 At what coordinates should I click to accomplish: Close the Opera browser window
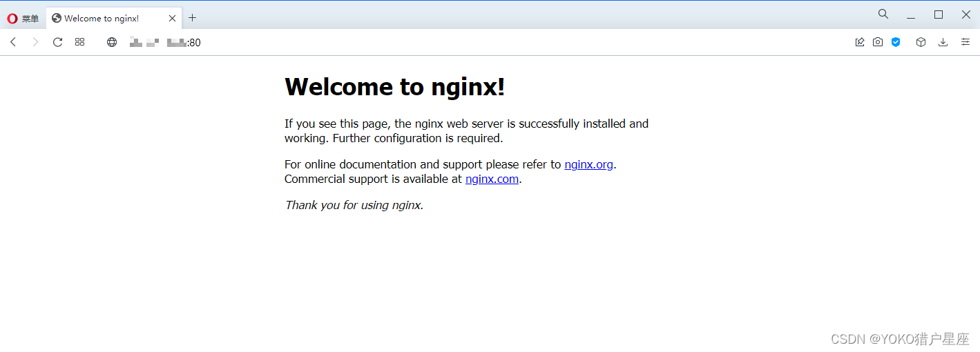(x=966, y=14)
